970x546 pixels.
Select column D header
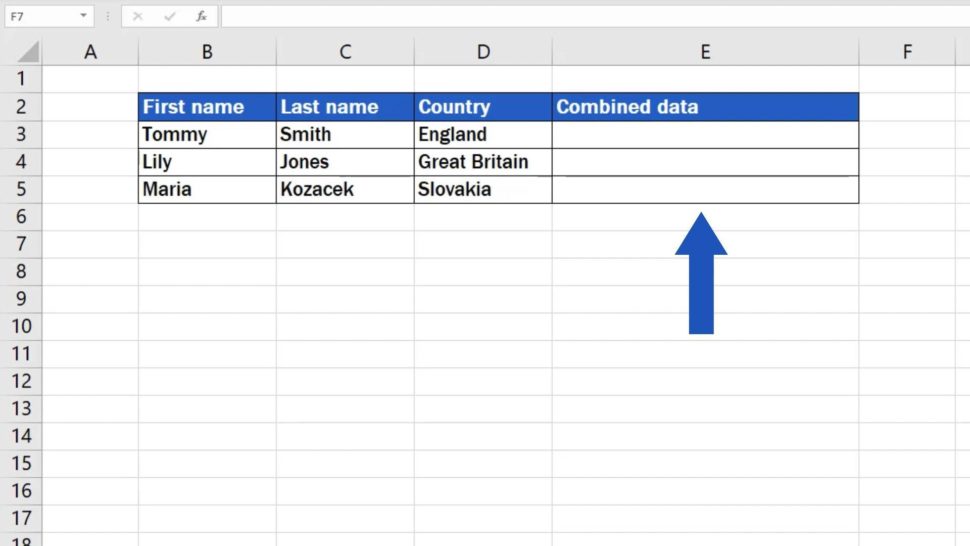pyautogui.click(x=483, y=52)
